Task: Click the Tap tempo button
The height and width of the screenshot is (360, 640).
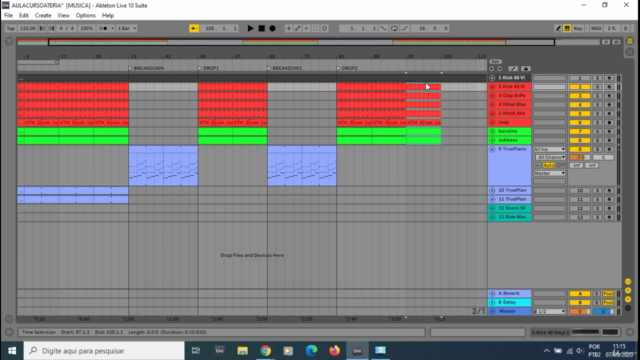Action: coord(11,28)
